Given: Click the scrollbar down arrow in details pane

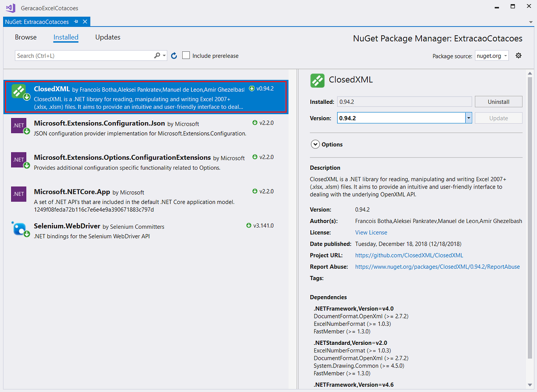Looking at the screenshot, I should [x=530, y=385].
